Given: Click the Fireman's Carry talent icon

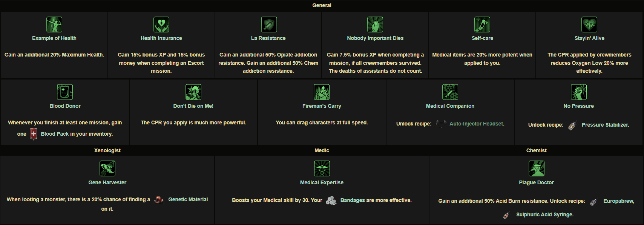Looking at the screenshot, I should point(322,92).
